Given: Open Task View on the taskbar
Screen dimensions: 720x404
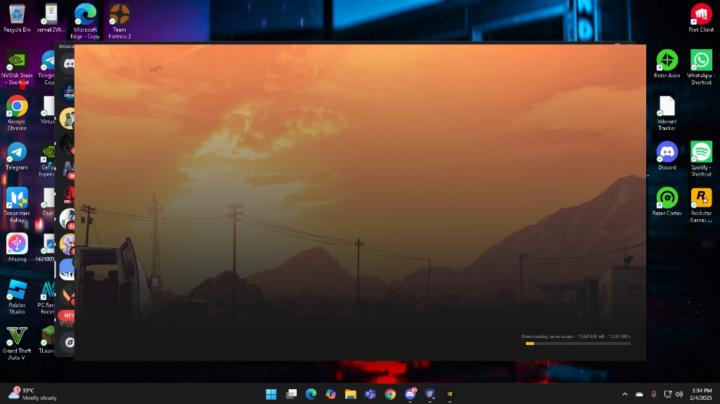Looking at the screenshot, I should 291,394.
